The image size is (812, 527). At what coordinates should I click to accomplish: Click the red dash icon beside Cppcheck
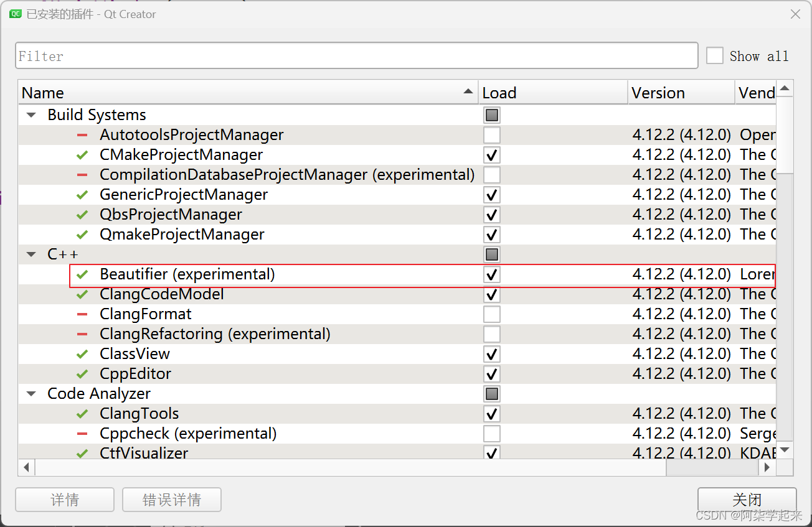(x=82, y=434)
